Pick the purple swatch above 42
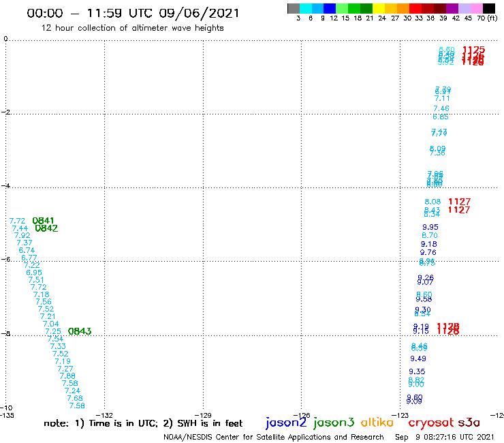504x443 pixels. click(x=452, y=8)
